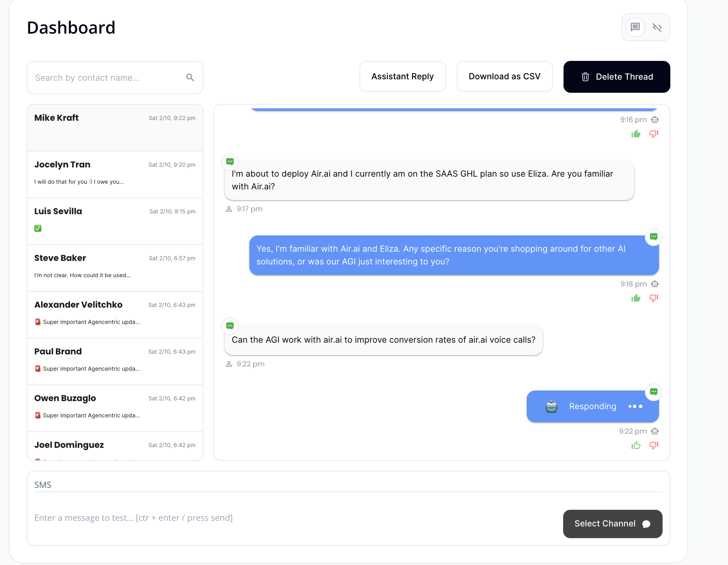Click the person icon next to 9:22 pm
The width and height of the screenshot is (728, 565).
[229, 364]
